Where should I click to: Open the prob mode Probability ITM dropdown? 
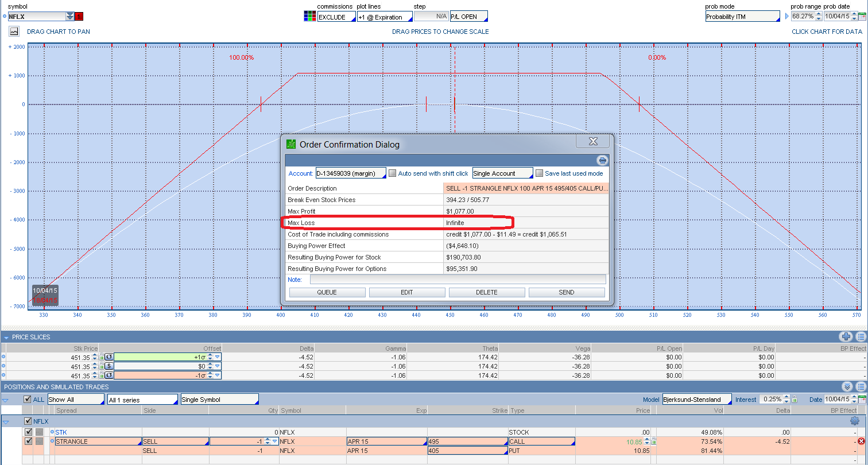[742, 17]
